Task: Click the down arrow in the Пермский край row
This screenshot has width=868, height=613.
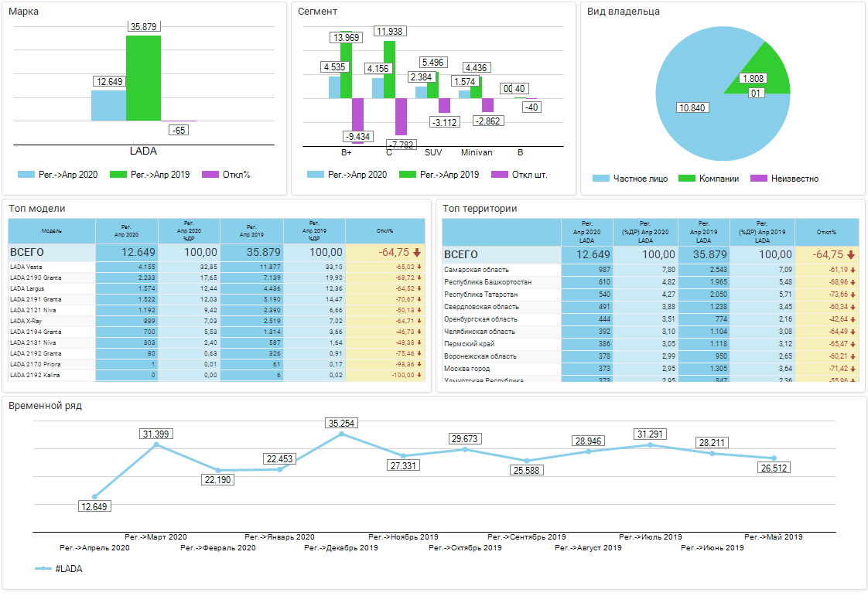Action: [x=853, y=344]
